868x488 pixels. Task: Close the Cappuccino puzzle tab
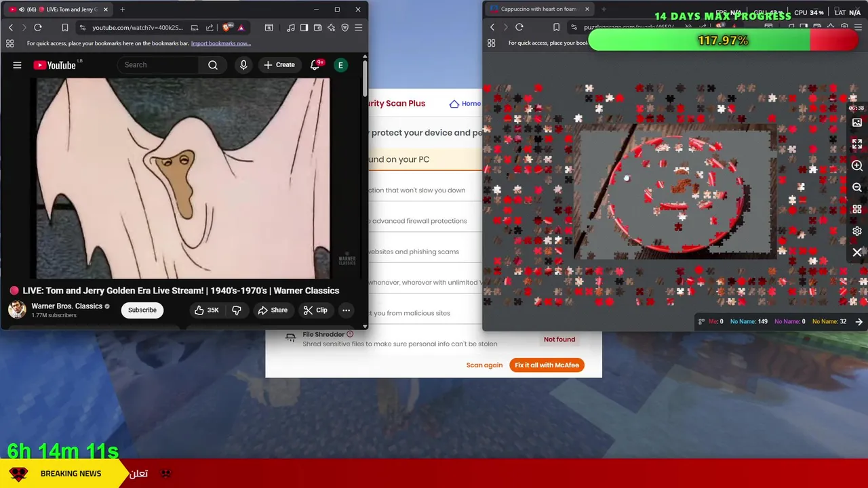click(x=587, y=9)
